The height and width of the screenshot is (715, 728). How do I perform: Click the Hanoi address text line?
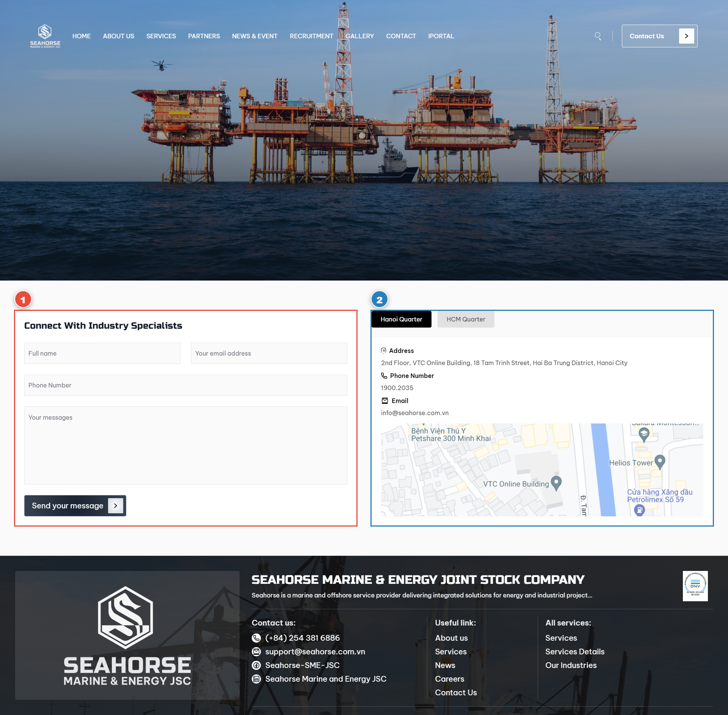504,363
